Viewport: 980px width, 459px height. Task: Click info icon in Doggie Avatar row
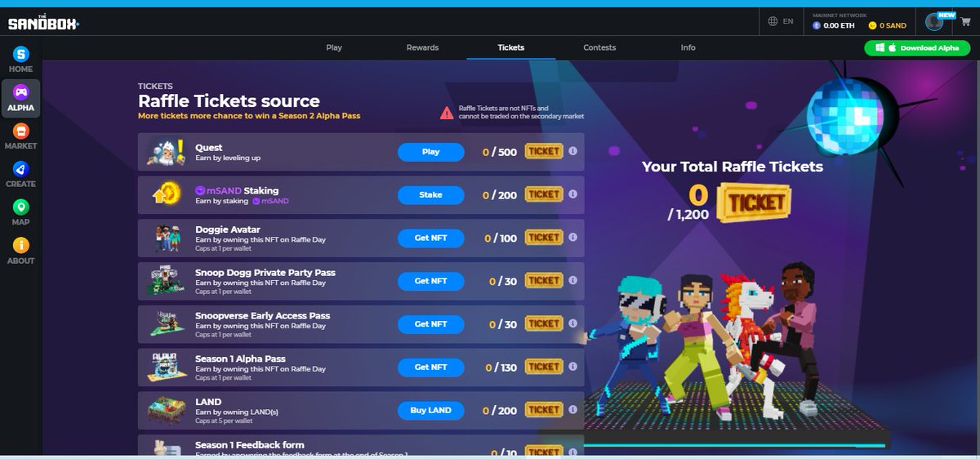tap(572, 238)
